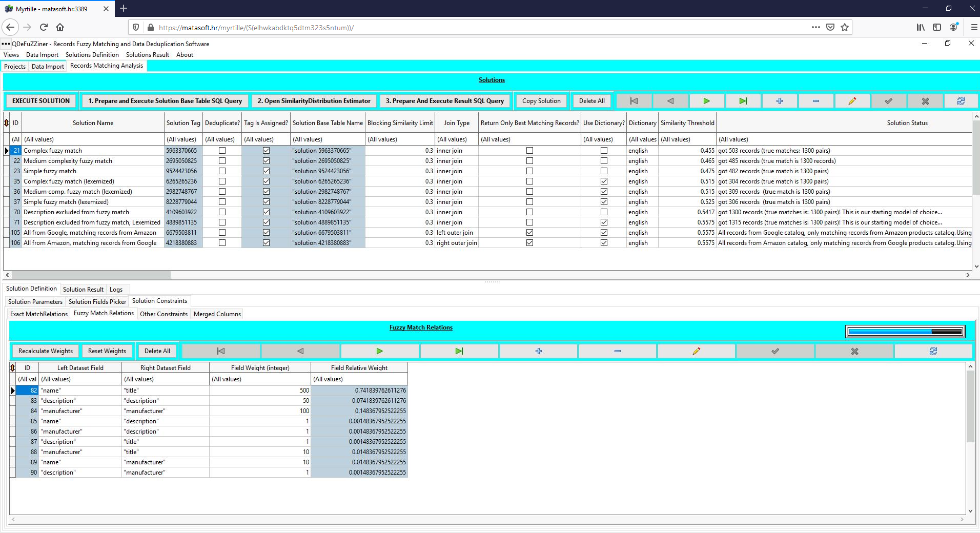980x533 pixels.
Task: Toggle Deduplicate for Complex fuzzy match
Action: click(x=222, y=151)
